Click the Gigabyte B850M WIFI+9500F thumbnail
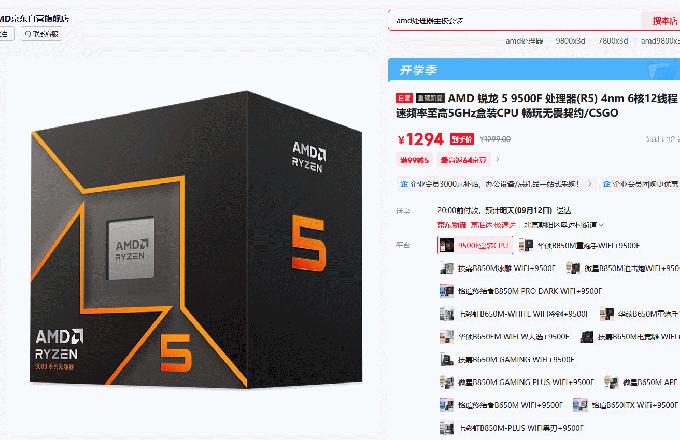Screen dimensions: 680x440 pyautogui.click(x=447, y=268)
